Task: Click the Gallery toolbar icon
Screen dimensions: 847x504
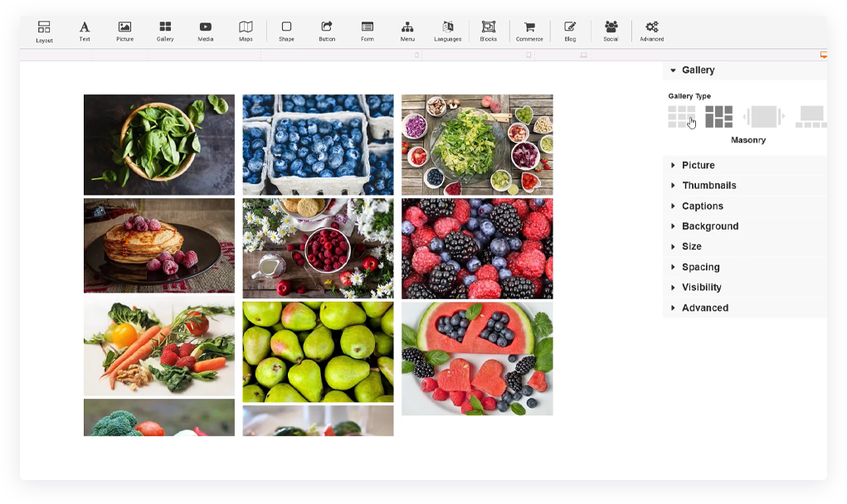Action: point(165,31)
